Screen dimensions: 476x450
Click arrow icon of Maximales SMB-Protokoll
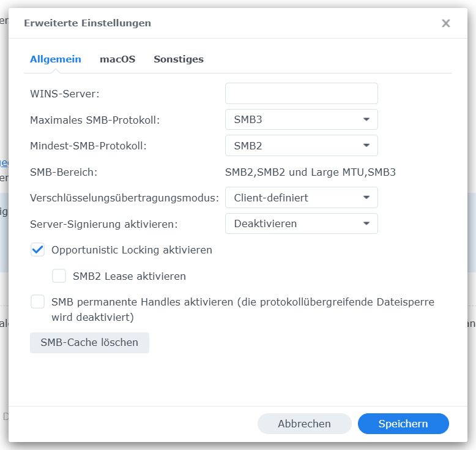coord(366,119)
